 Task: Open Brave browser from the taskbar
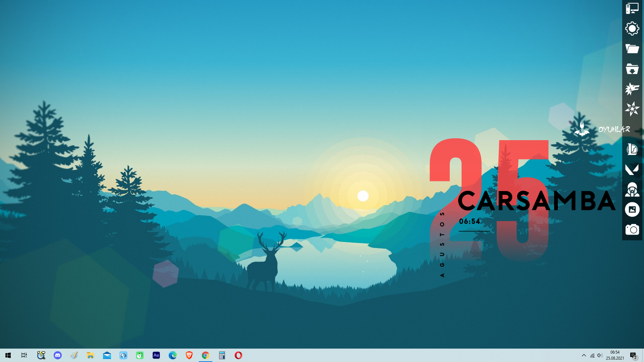coord(189,355)
